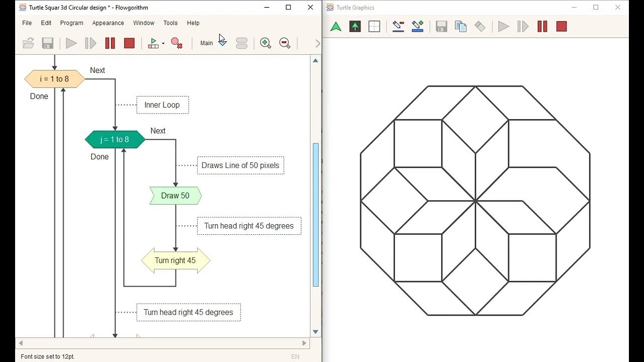Click the upper 'Turn head right 45 degrees' comment
Screen dimensions: 644x362
coord(249,226)
